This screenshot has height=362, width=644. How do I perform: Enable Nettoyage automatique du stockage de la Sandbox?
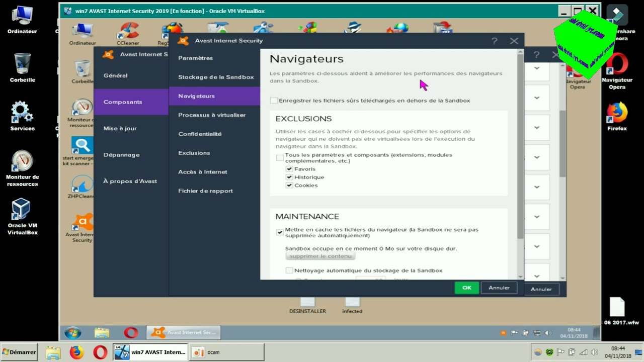tap(289, 270)
